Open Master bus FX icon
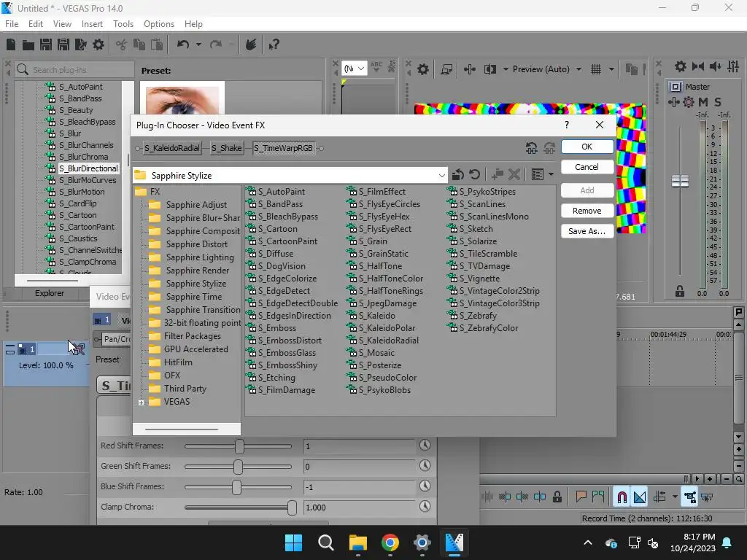The width and height of the screenshot is (747, 560). (673, 102)
